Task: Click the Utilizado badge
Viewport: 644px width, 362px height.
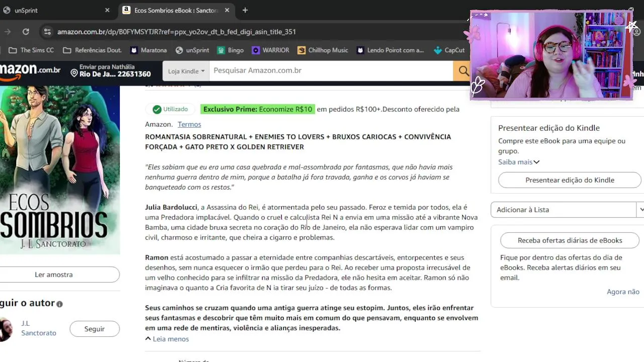Action: (170, 109)
